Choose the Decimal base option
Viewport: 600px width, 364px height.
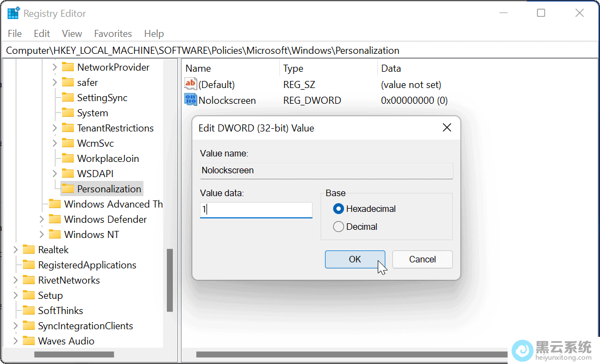[339, 227]
